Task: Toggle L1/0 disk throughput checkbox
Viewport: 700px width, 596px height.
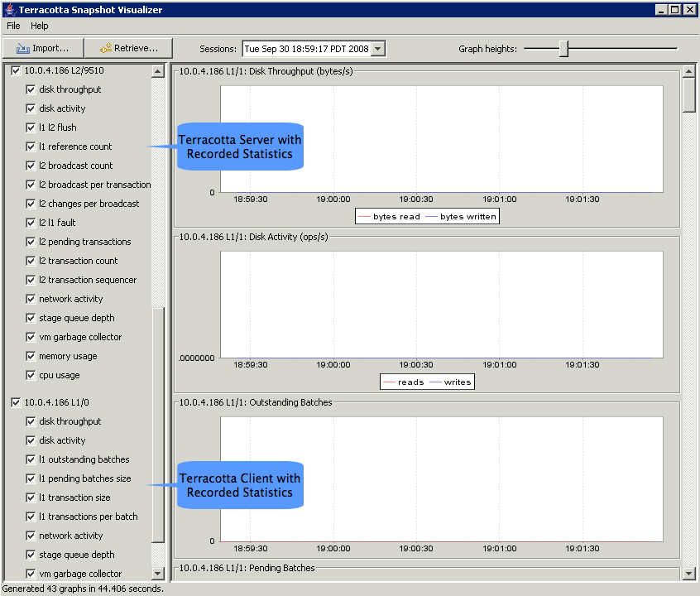Action: click(x=31, y=421)
